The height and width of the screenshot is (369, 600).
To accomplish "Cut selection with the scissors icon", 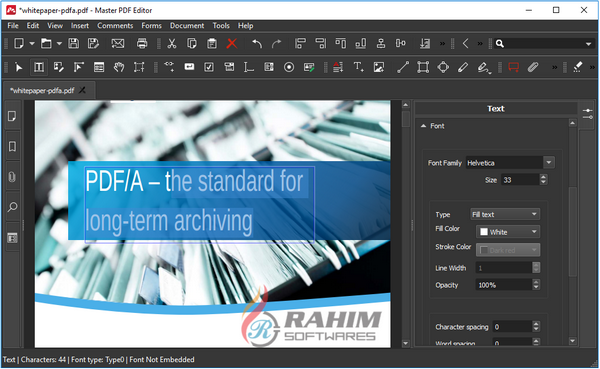I will point(172,43).
